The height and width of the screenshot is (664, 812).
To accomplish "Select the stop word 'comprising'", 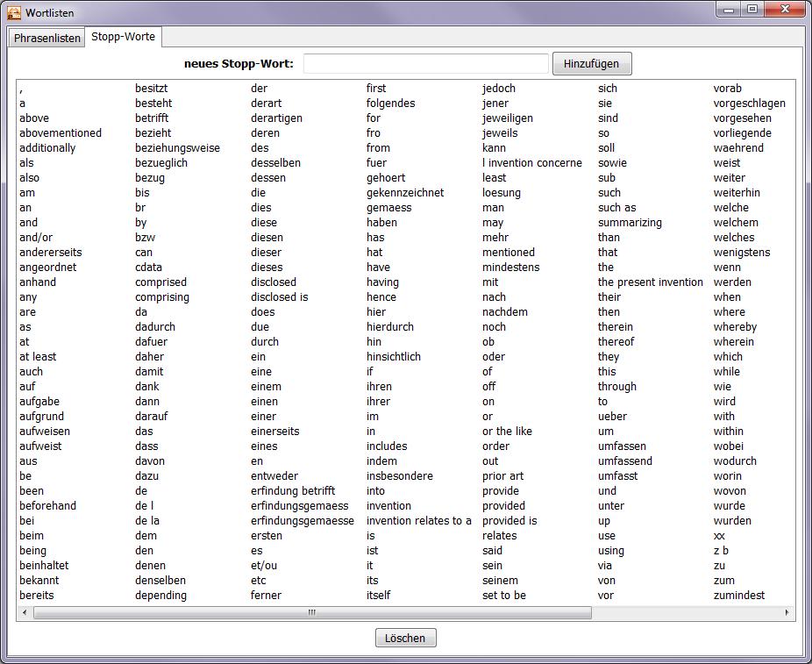I will (162, 297).
